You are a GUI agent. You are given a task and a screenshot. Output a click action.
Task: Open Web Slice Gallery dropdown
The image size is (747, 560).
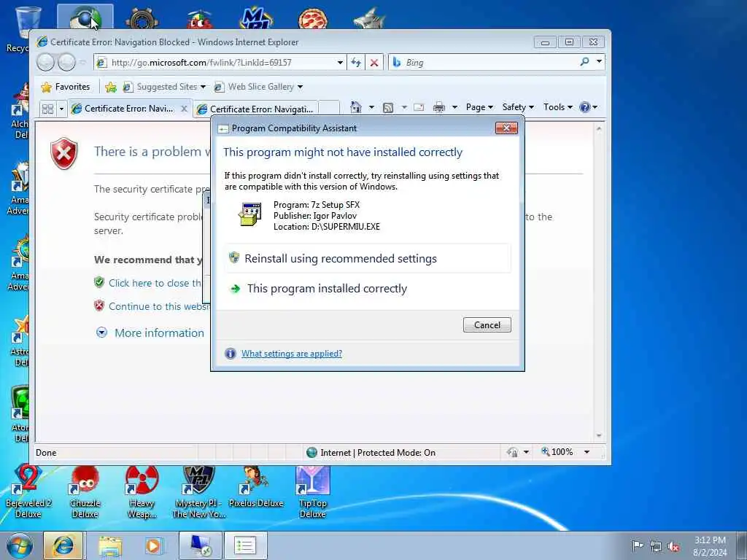pos(259,87)
